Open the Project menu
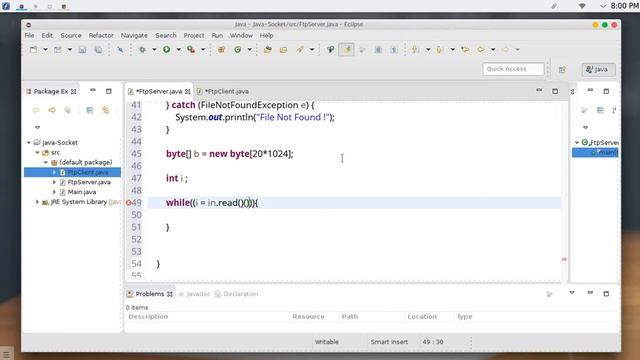The width and height of the screenshot is (640, 360). [194, 36]
